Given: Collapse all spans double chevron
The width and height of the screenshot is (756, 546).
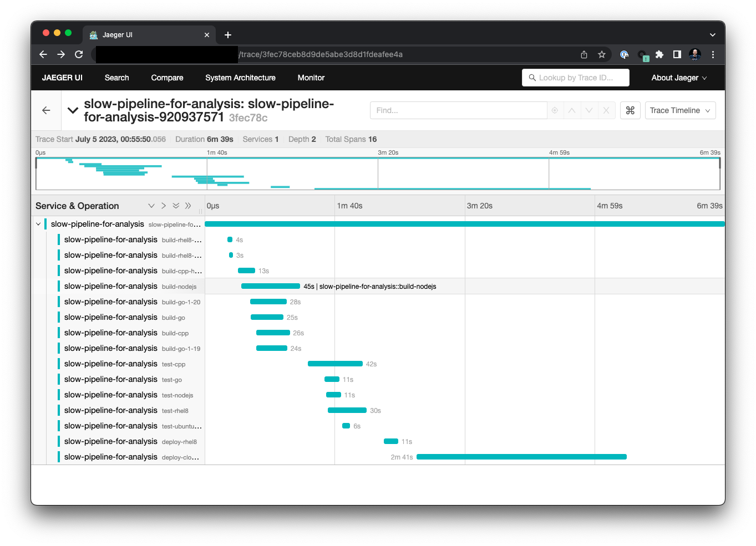Looking at the screenshot, I should pyautogui.click(x=176, y=206).
